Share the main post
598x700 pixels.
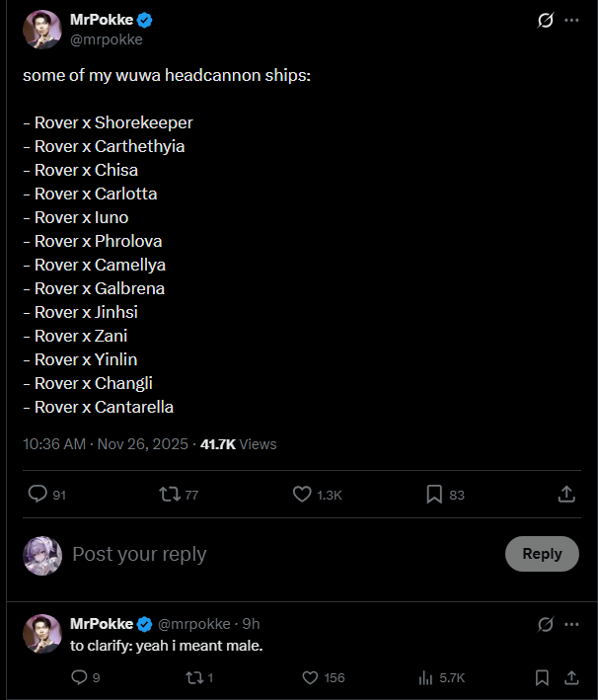(x=566, y=494)
